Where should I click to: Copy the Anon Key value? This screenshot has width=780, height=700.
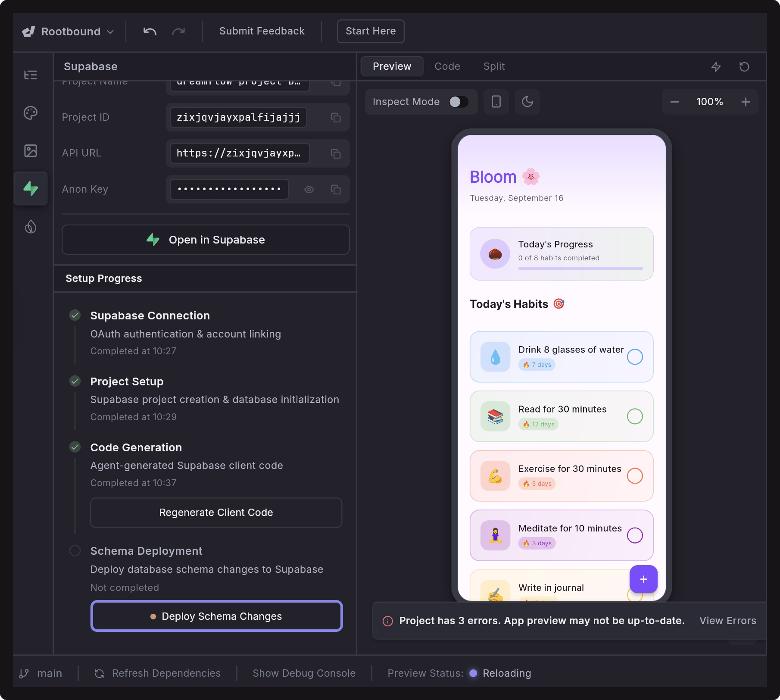(336, 190)
